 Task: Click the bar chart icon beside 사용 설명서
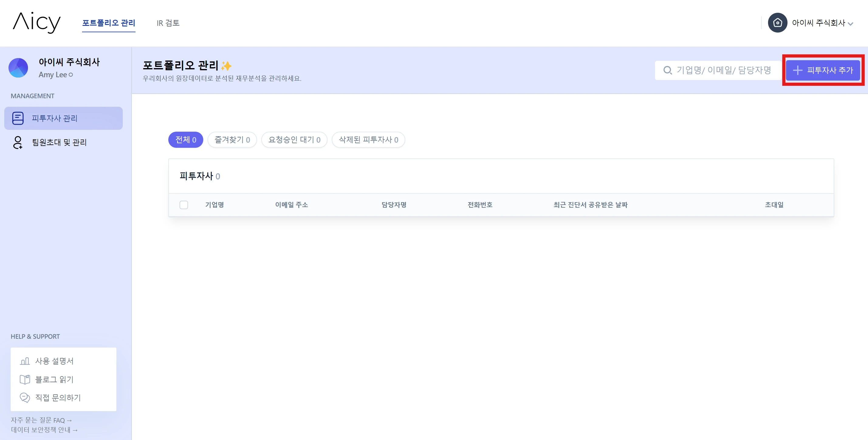(25, 361)
